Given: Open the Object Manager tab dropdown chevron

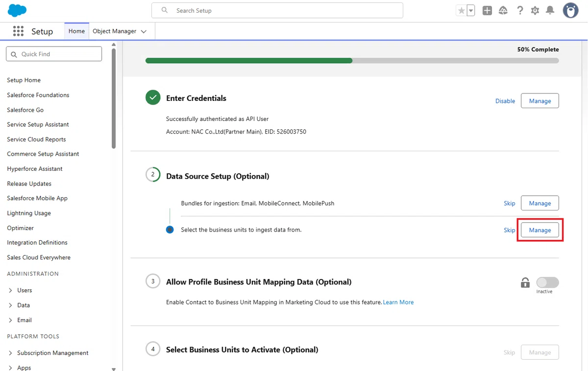Looking at the screenshot, I should (x=144, y=31).
